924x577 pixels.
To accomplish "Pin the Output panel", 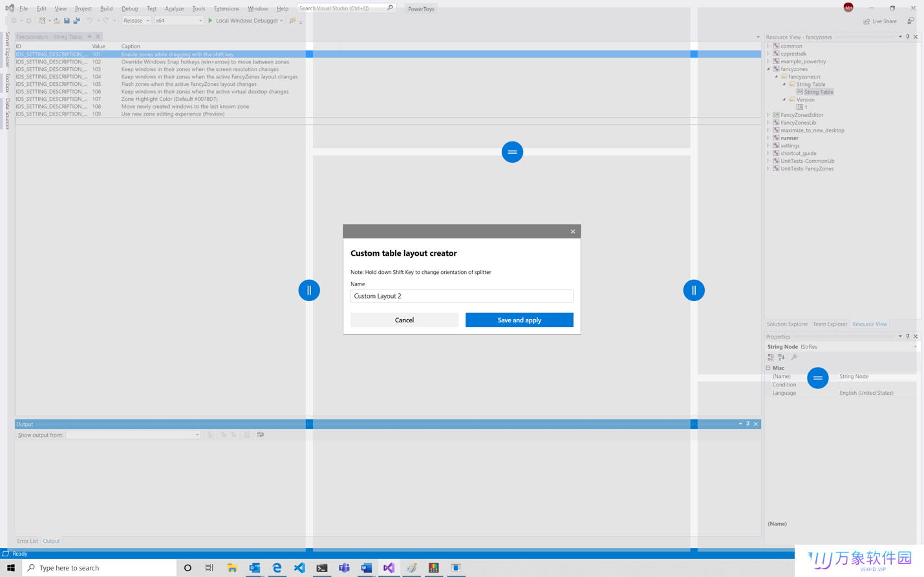I will 748,424.
